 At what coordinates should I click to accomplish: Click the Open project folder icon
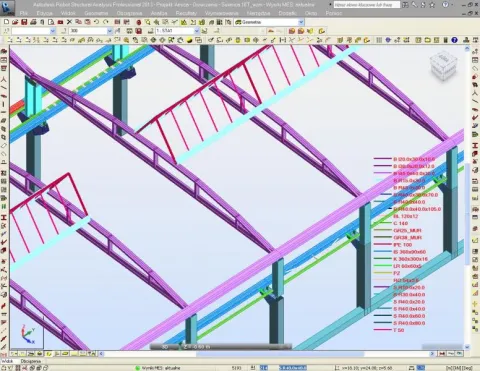(15, 22)
